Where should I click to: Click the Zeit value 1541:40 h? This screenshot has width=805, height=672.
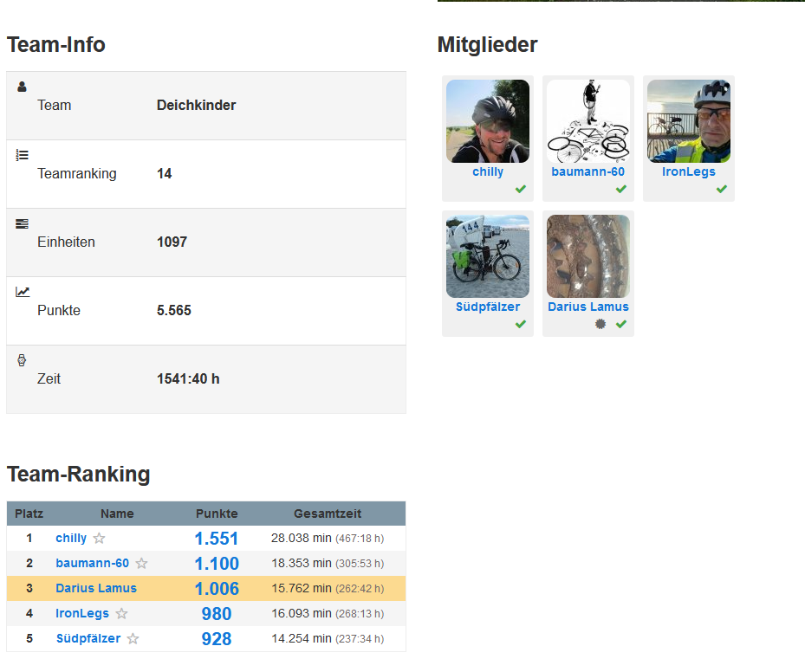(x=188, y=379)
